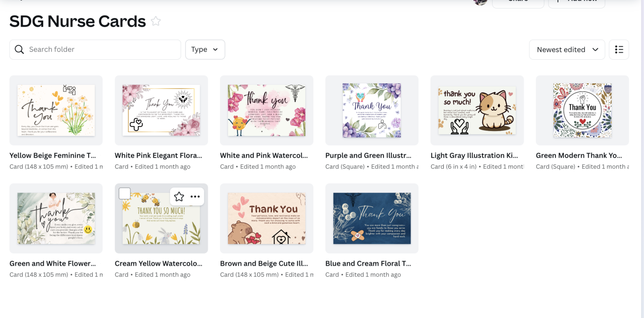Screen dimensions: 644x318
Task: Click 'Card • Edited 1 month ago' under White and Pink Watercolor
Action: point(258,167)
